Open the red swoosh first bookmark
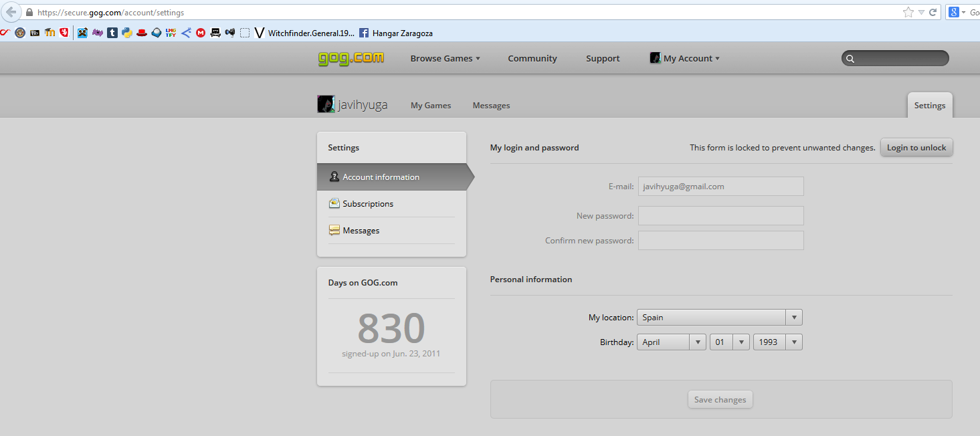Screen dimensions: 980x436 click(x=5, y=32)
